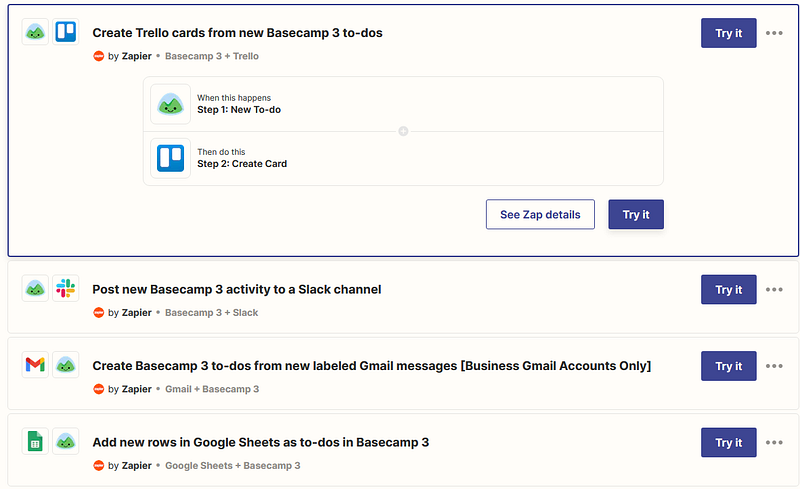Click the Basecamp icon on the Google Sheets zap
Viewport: 800px width, 489px height.
click(x=66, y=442)
